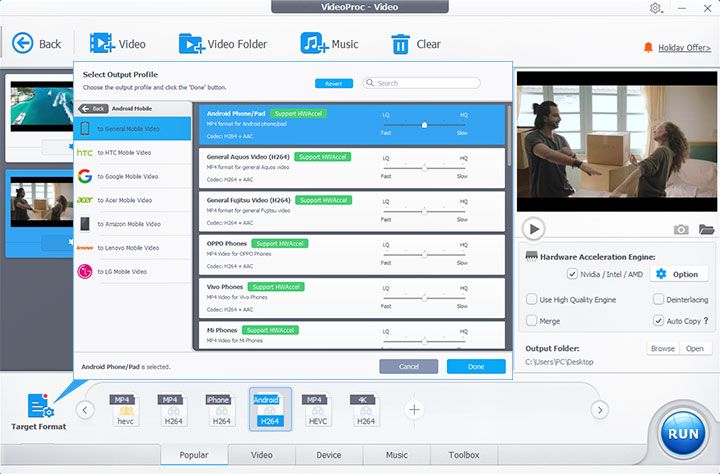Play the preview video
The image size is (720, 474).
pos(534,229)
